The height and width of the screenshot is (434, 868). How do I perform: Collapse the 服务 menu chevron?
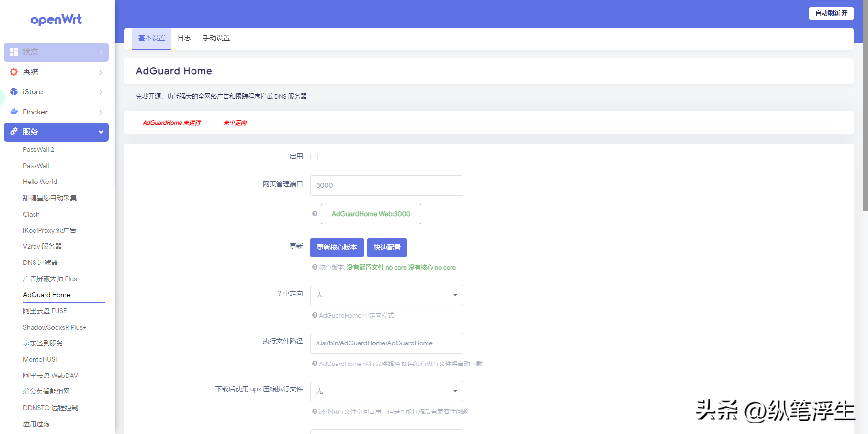pos(101,132)
